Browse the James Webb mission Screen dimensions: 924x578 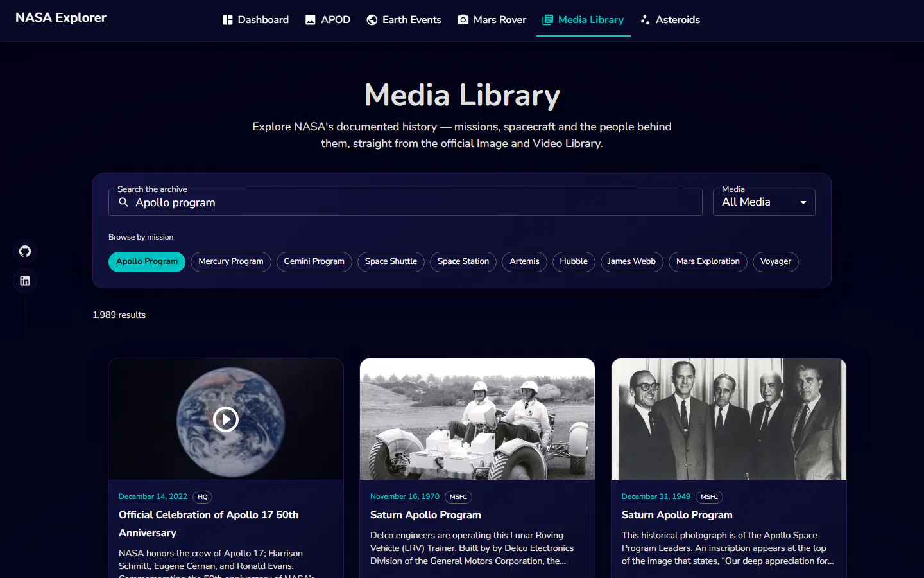tap(631, 262)
